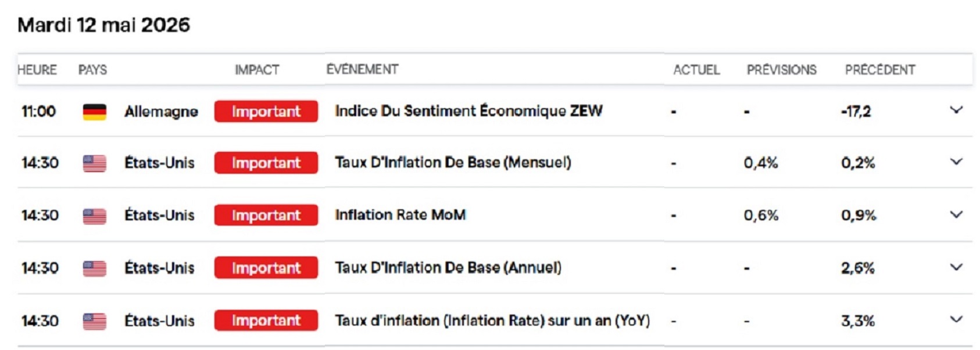The width and height of the screenshot is (980, 350).
Task: Expand the YoY inflation rate row chevron
Action: click(956, 319)
